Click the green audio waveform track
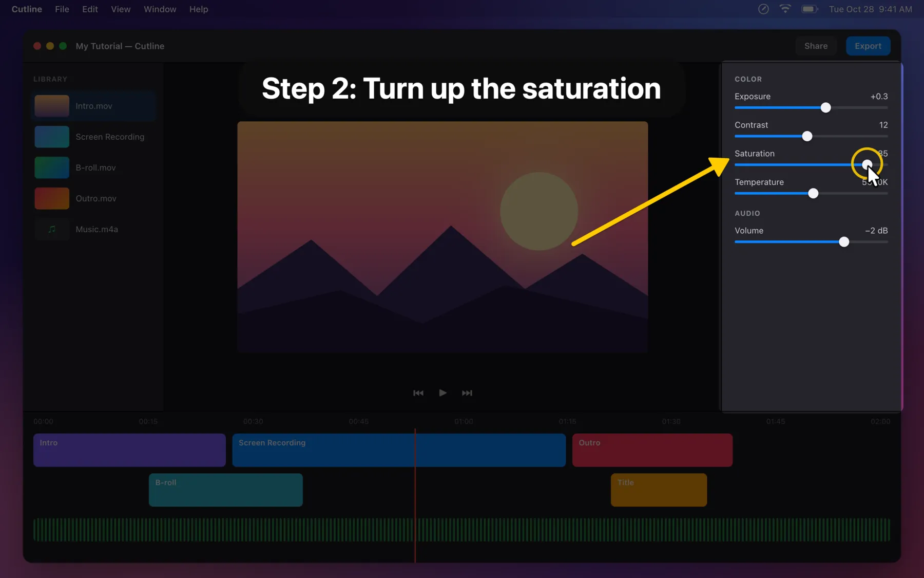Image resolution: width=924 pixels, height=578 pixels. tap(462, 530)
